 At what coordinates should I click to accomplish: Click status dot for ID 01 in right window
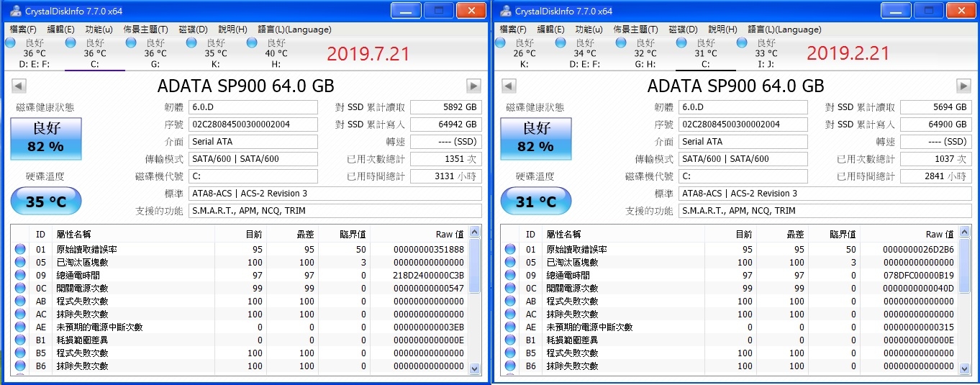[511, 250]
